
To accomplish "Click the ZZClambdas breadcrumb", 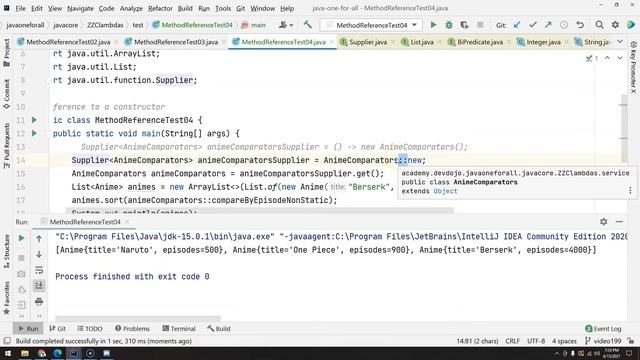I will (105, 25).
